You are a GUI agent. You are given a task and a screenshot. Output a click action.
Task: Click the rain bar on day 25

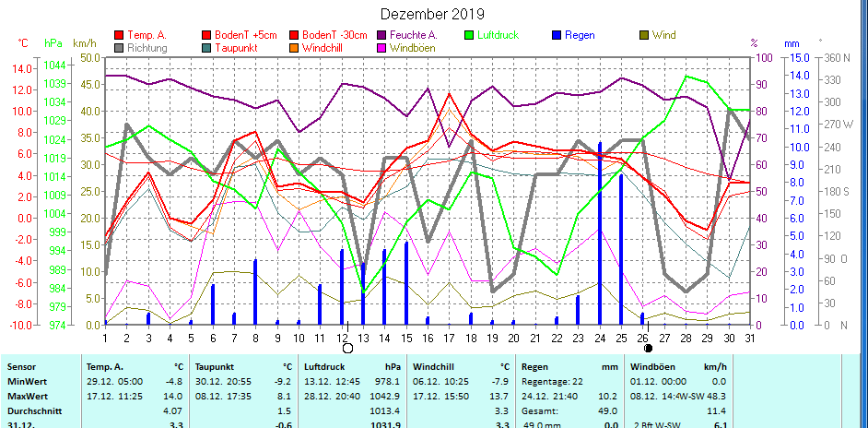[621, 249]
